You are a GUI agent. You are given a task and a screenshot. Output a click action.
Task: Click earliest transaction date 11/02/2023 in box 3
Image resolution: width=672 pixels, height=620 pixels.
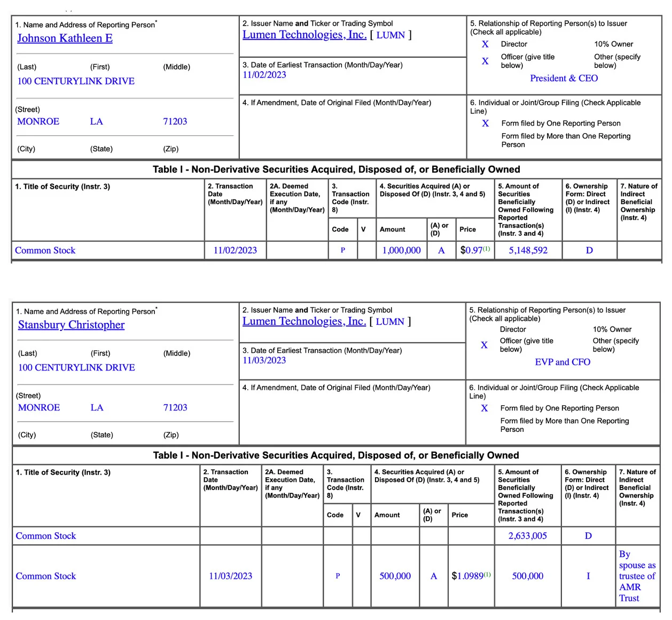tap(264, 75)
